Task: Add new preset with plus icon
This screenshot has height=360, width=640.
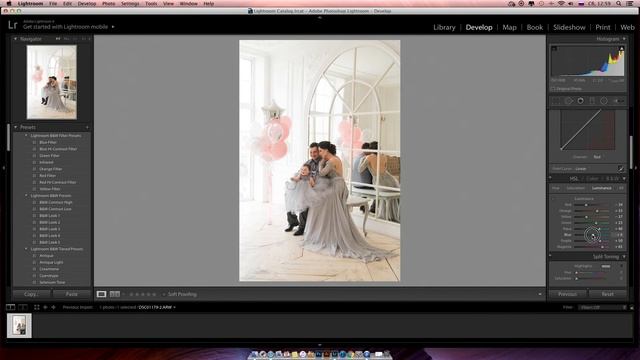Action: (87, 127)
